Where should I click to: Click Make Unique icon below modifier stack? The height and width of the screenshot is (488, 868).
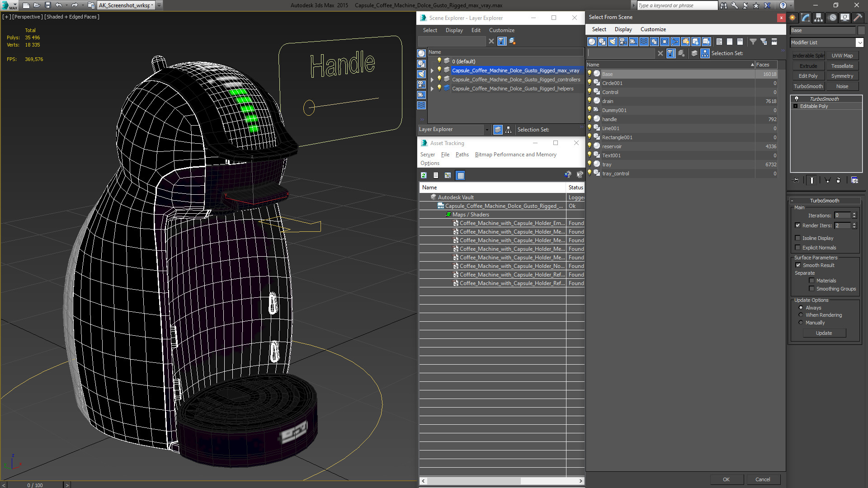828,180
